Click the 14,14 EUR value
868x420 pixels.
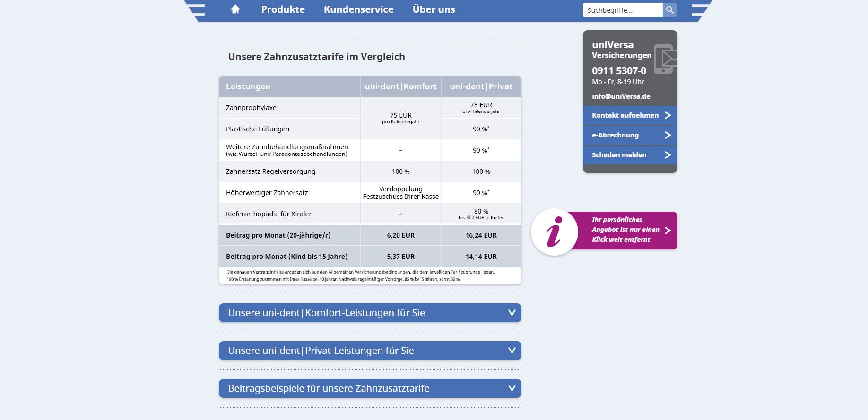point(481,257)
